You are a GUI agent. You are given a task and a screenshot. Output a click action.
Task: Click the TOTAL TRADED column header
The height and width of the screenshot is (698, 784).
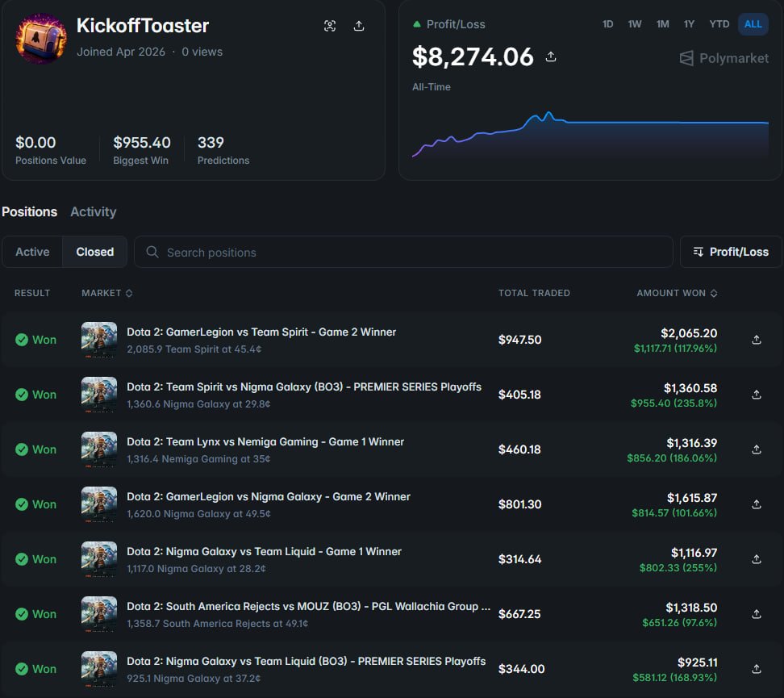point(534,293)
